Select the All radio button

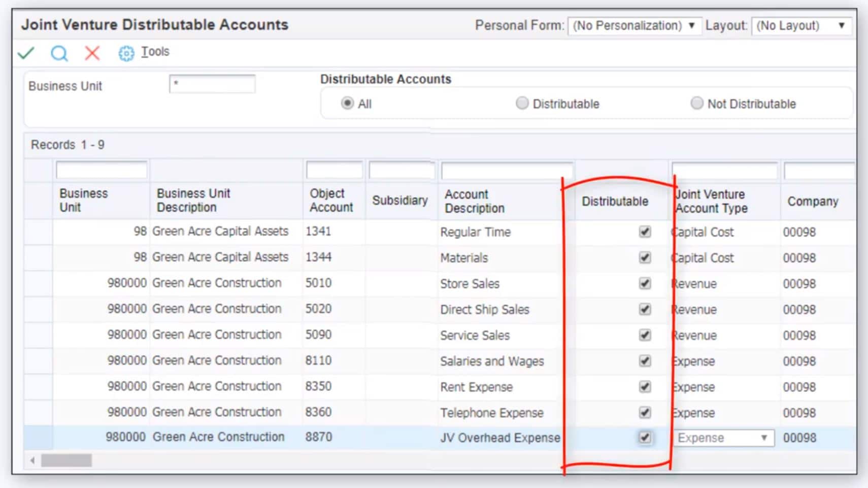[348, 103]
